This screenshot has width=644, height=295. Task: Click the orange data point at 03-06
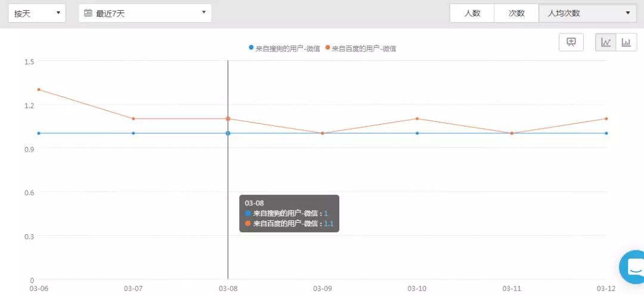(x=39, y=90)
